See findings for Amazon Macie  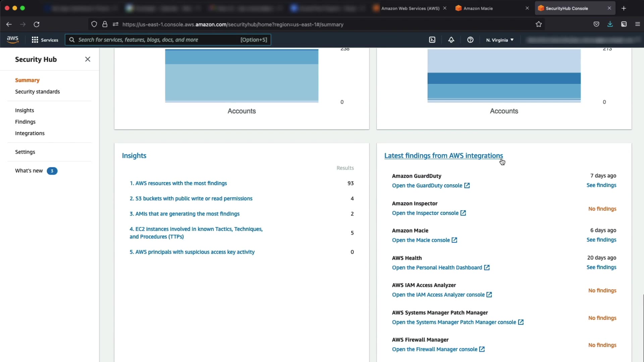pyautogui.click(x=601, y=240)
